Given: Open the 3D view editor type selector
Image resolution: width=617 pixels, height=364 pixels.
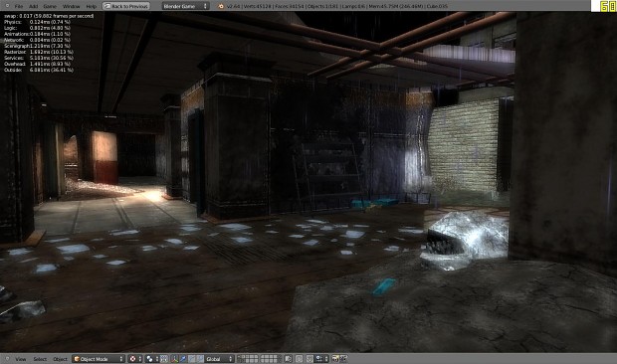Looking at the screenshot, I should point(7,358).
